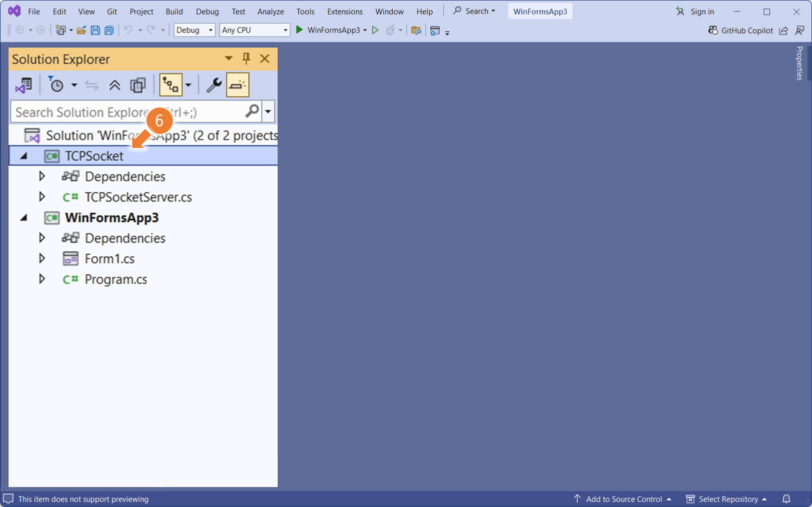
Task: Click Add to Source Control
Action: 623,499
